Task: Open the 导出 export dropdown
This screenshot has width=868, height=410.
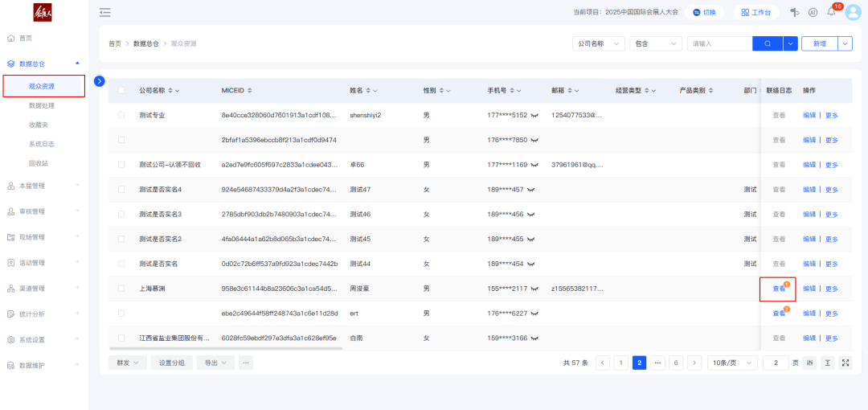Action: point(215,363)
